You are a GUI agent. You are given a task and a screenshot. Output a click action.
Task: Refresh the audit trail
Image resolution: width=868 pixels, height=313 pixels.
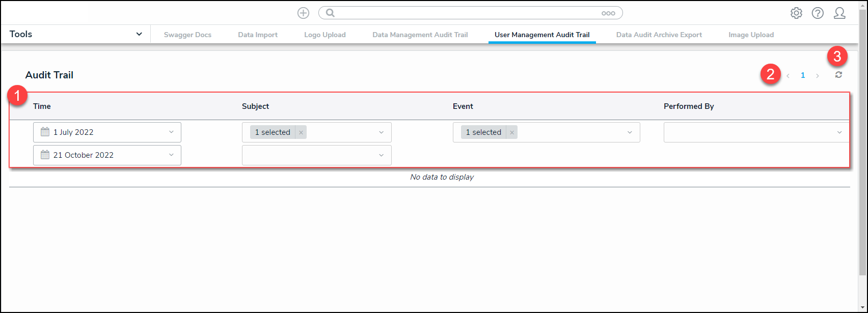click(838, 75)
